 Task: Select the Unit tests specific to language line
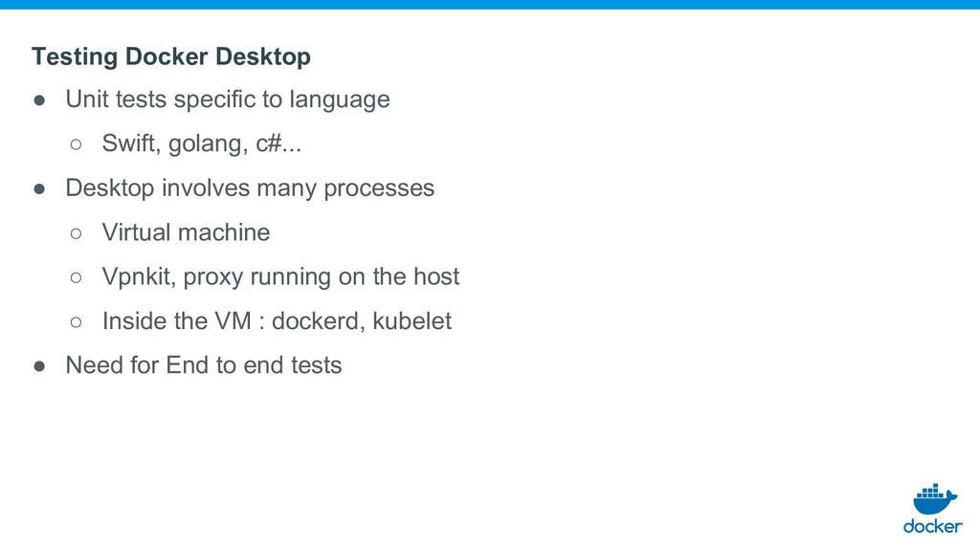pyautogui.click(x=228, y=99)
